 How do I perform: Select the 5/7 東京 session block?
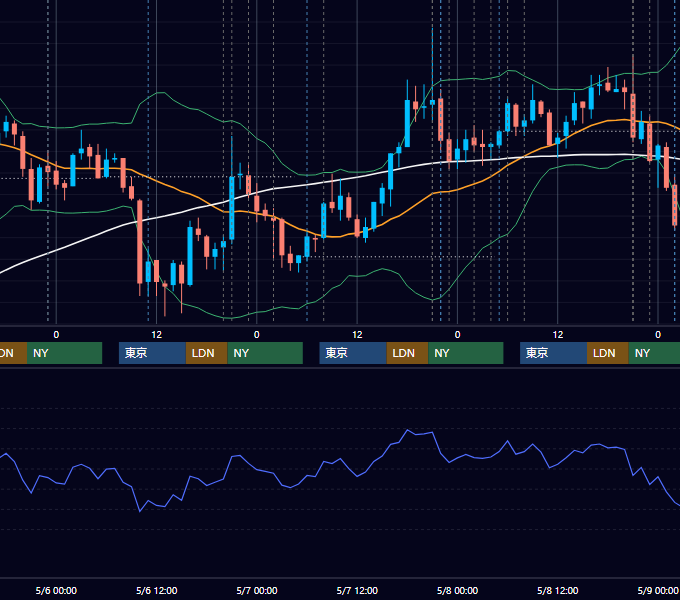coord(353,353)
